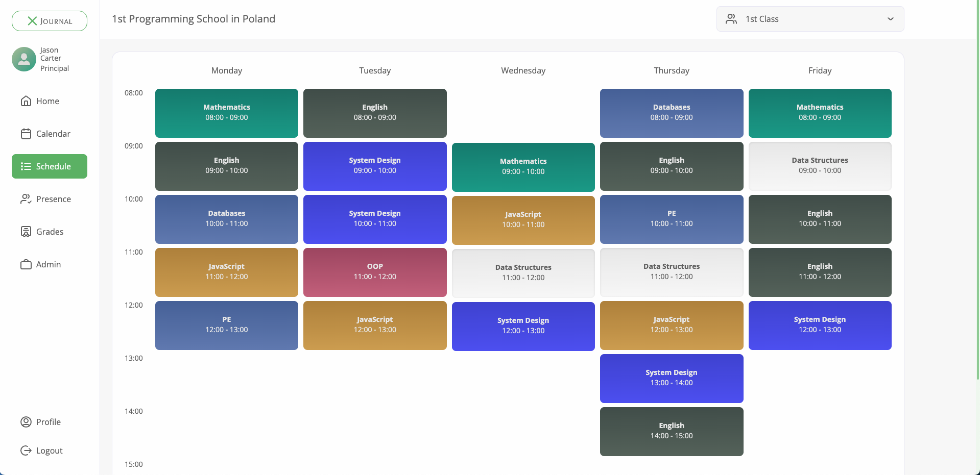Image resolution: width=980 pixels, height=475 pixels.
Task: Open the Presence section
Action: pyautogui.click(x=50, y=199)
